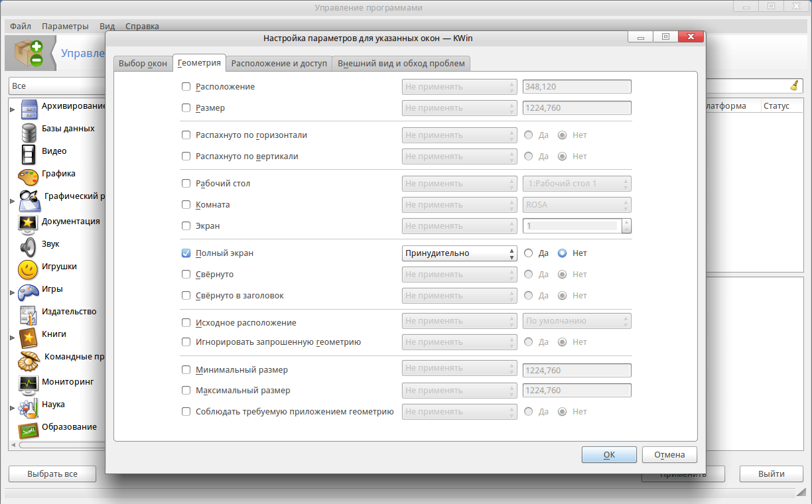Click the Toys smiley icon

(29, 269)
